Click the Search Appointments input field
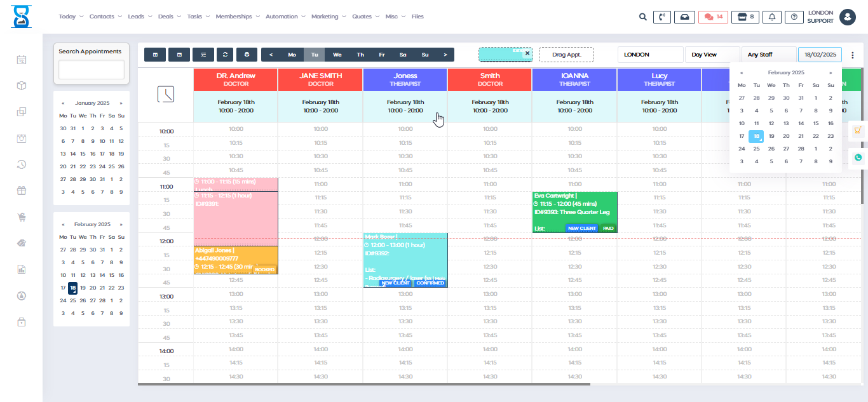Image resolution: width=868 pixels, height=402 pixels. click(x=92, y=70)
